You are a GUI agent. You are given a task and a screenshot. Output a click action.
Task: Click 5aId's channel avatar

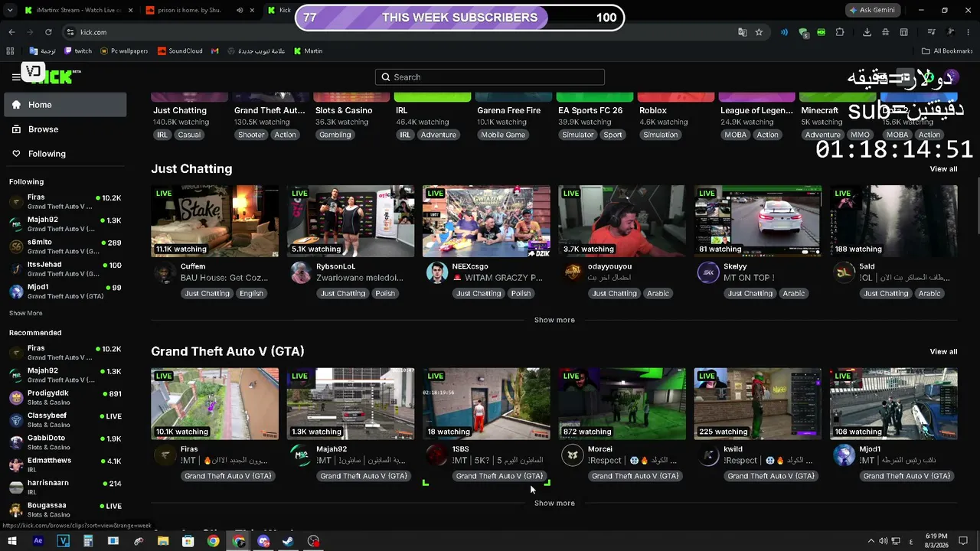[x=844, y=272]
